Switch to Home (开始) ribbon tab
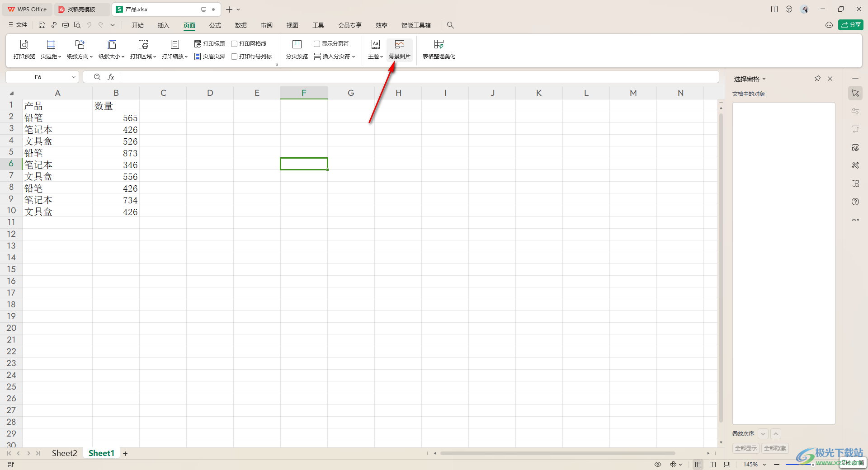 coord(138,25)
